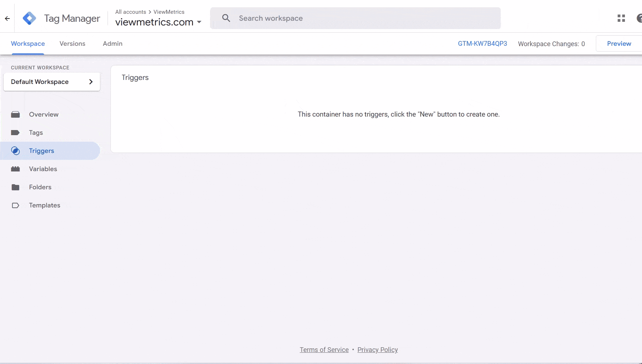Click the Default Workspace label
Screen dimensions: 642x364
click(x=40, y=82)
